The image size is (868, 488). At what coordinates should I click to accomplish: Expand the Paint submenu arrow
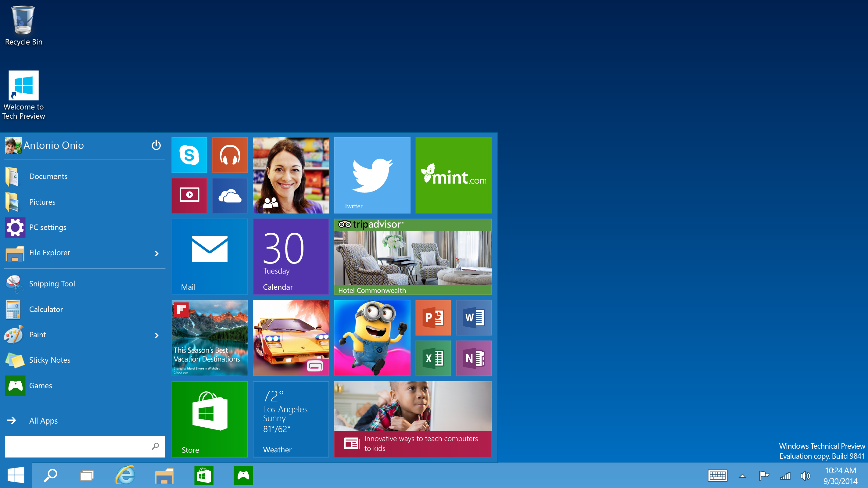click(x=156, y=335)
